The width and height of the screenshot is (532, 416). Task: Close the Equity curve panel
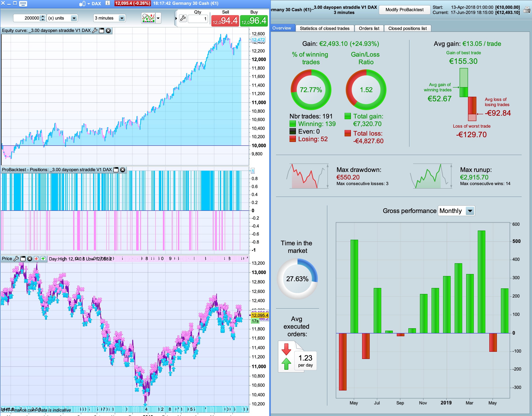pos(108,31)
